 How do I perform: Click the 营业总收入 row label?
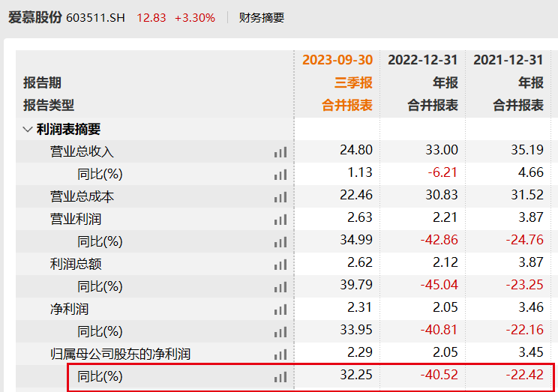point(82,151)
